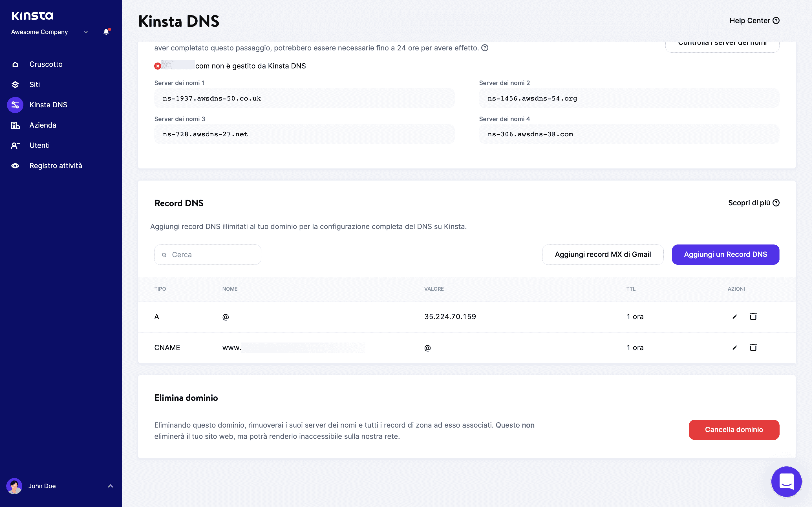
Task: Open Siti from the sidebar
Action: pos(35,84)
